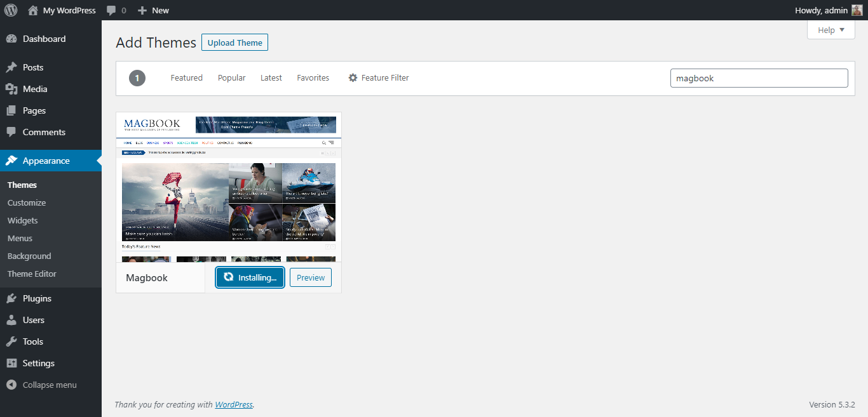The image size is (868, 417).
Task: Click Media library icon
Action: point(11,89)
